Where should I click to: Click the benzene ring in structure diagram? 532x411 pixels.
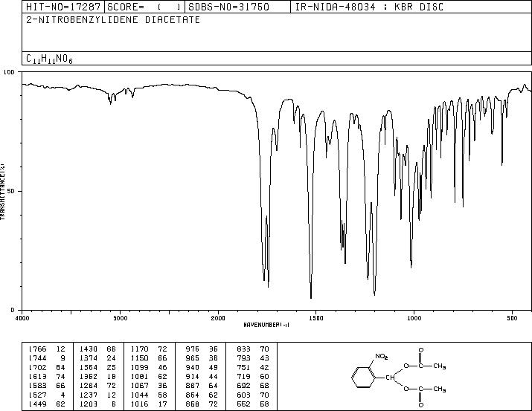pos(364,377)
